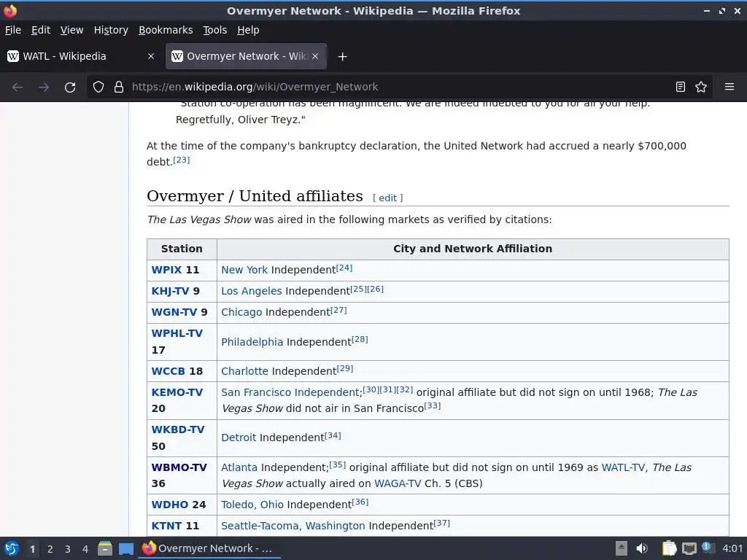Viewport: 747px width, 560px height.
Task: Click the Station column header
Action: (x=182, y=249)
